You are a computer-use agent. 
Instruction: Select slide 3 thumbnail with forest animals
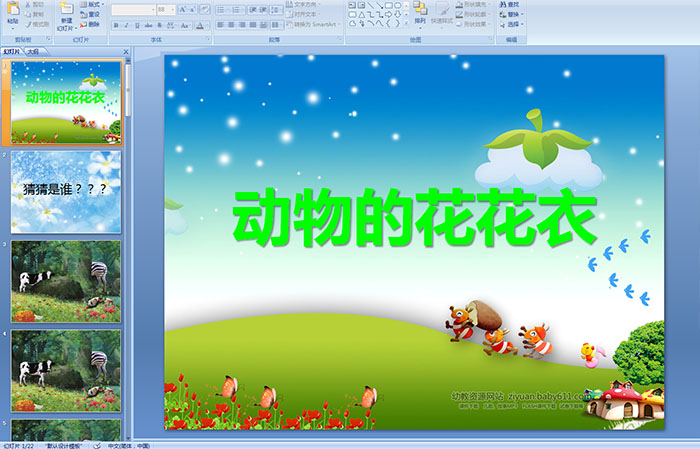coord(66,281)
